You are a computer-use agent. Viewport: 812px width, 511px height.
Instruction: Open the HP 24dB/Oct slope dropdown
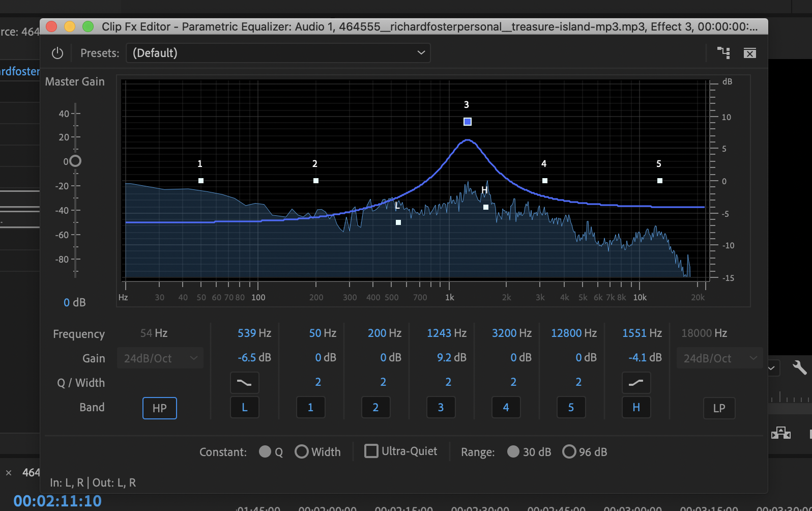pos(160,358)
